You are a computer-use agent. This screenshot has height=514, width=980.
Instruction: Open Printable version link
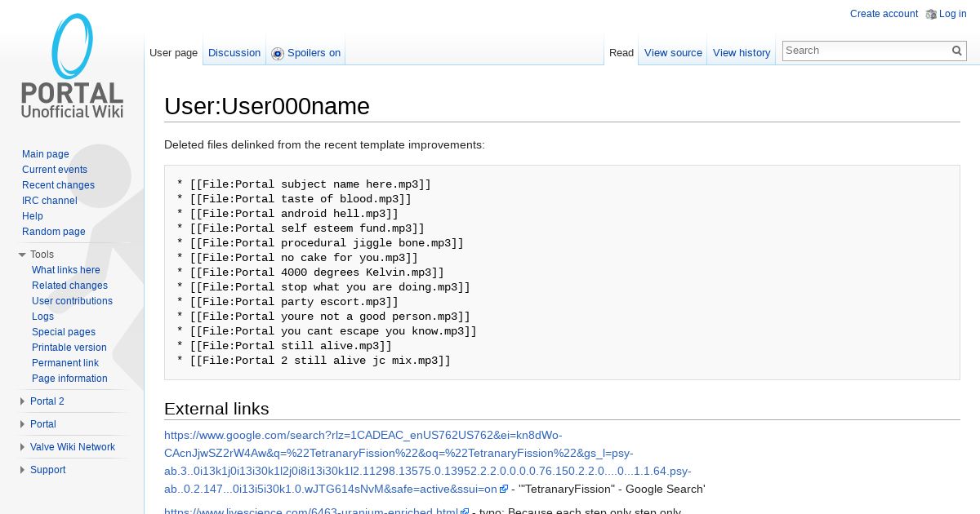(69, 348)
